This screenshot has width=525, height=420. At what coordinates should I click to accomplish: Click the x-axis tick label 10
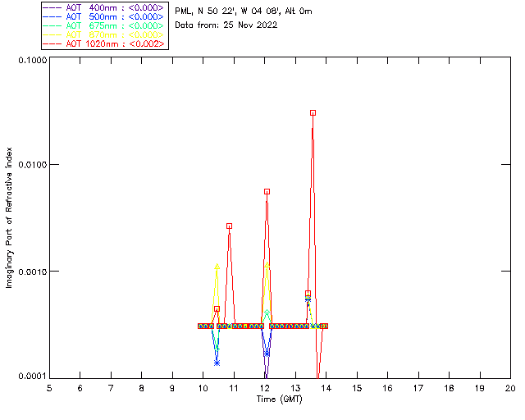(x=203, y=388)
